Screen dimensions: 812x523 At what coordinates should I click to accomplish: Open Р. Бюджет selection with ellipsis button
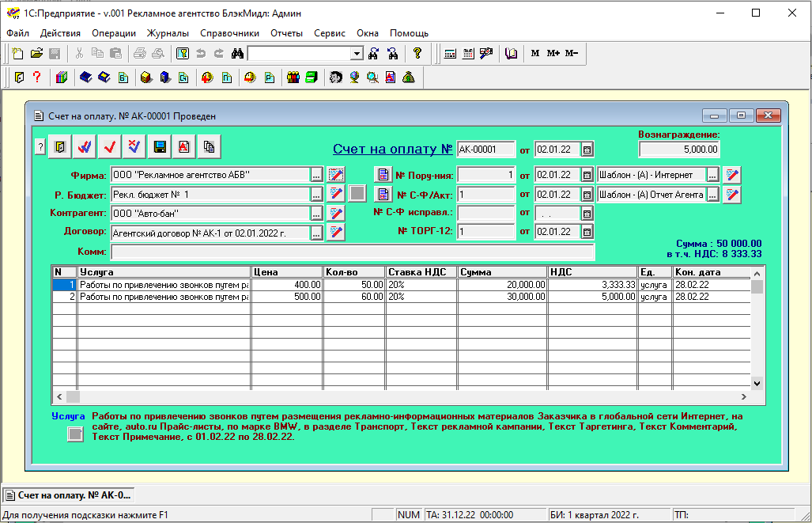pos(316,195)
